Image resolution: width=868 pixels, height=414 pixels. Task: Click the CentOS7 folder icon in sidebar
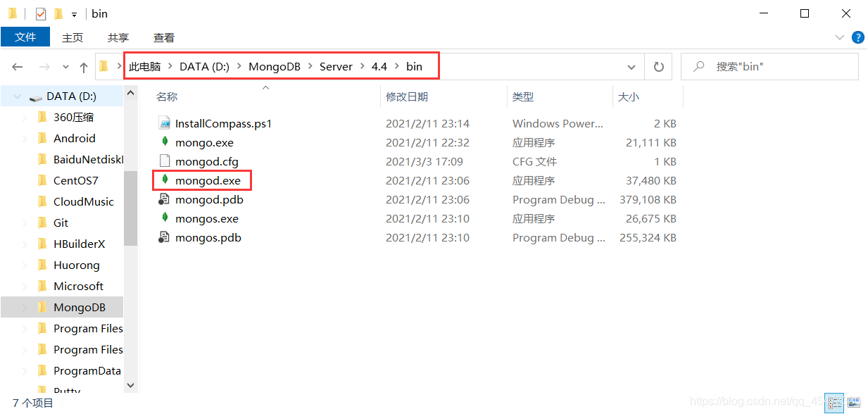42,180
